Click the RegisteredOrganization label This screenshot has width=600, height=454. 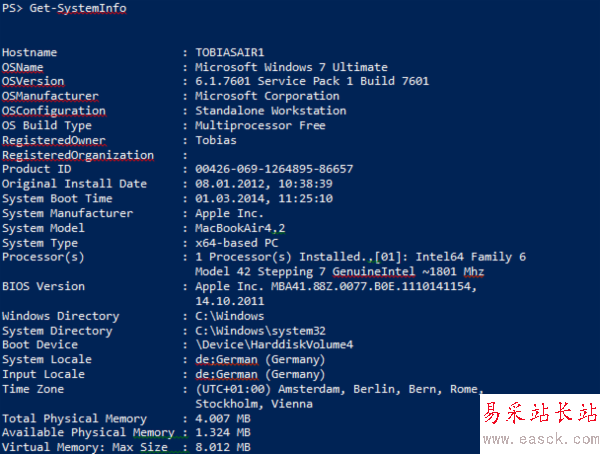pos(78,155)
